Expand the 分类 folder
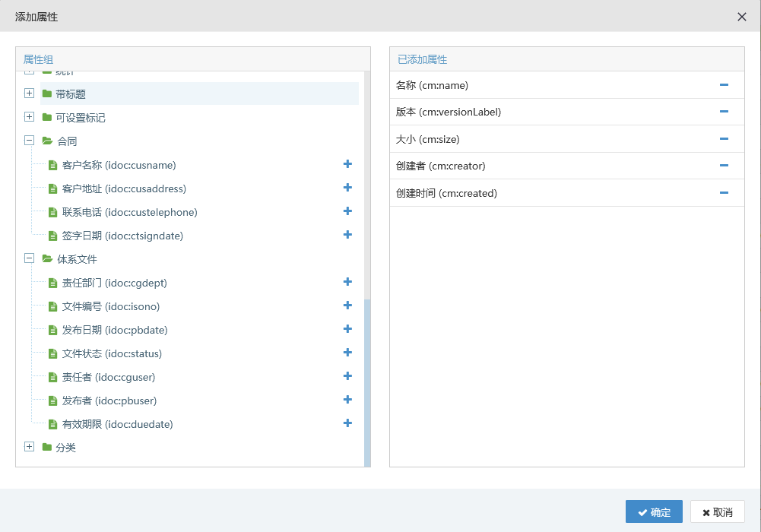761x532 pixels. [x=29, y=447]
